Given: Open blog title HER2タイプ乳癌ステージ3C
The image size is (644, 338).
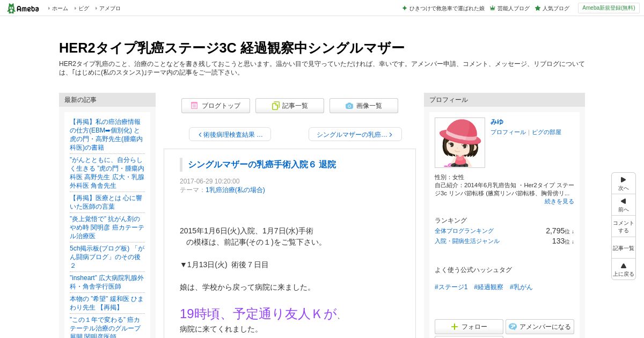Looking at the screenshot, I should click(232, 48).
